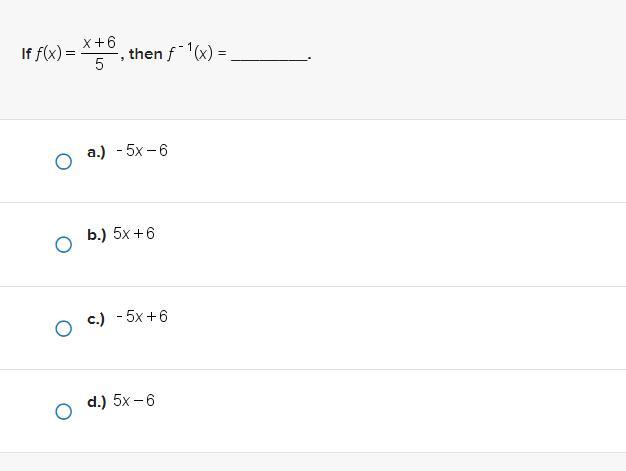Click the bold label a.)
Screen dimensions: 626x471
pyautogui.click(x=96, y=152)
